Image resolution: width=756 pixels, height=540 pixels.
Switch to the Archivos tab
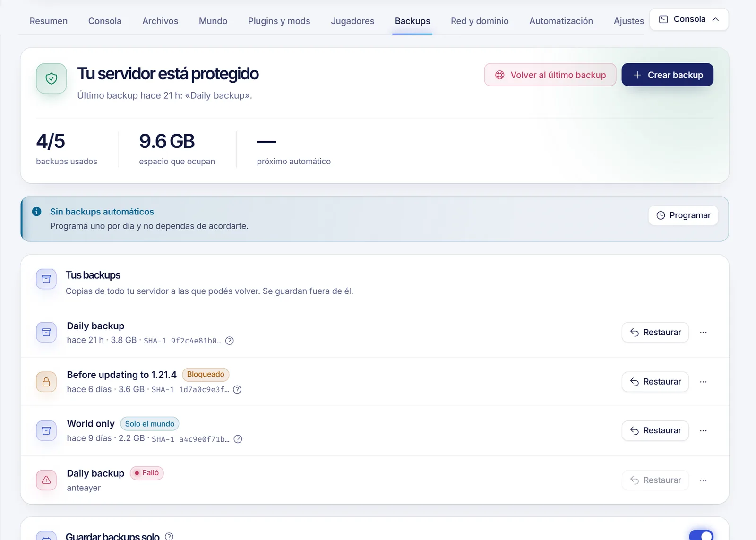point(160,21)
